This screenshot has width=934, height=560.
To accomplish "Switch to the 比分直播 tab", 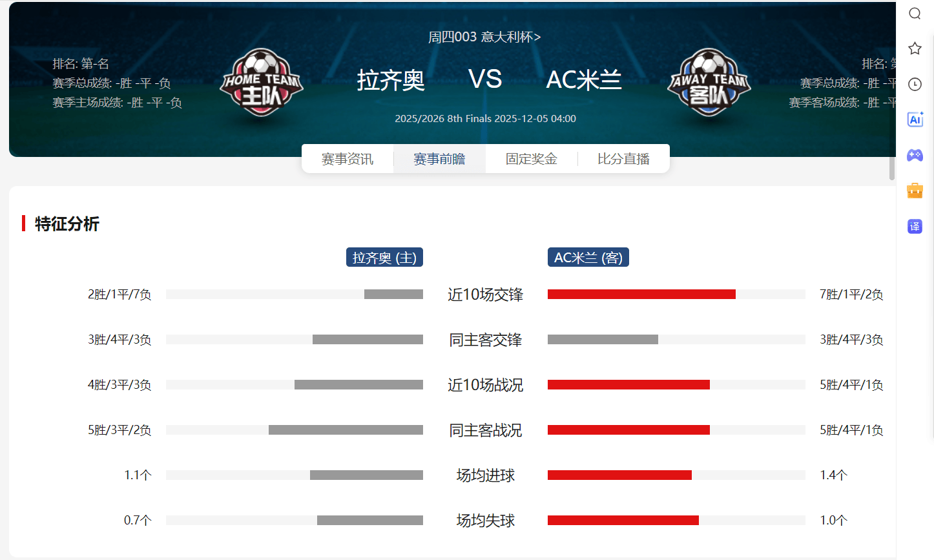I will click(623, 159).
